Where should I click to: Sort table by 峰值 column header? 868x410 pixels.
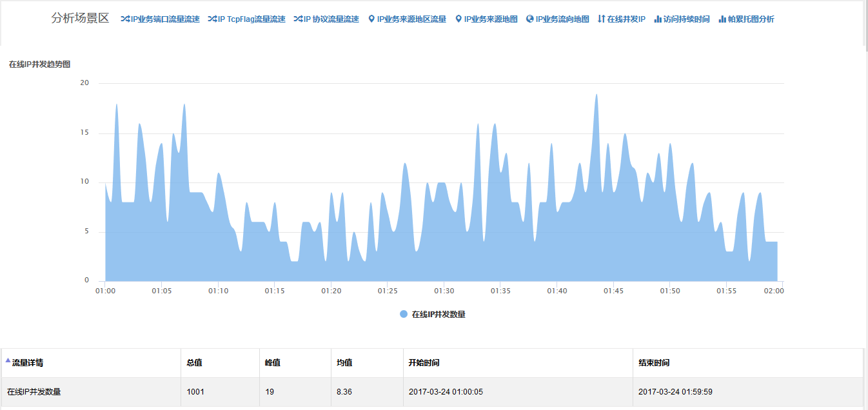tap(273, 363)
